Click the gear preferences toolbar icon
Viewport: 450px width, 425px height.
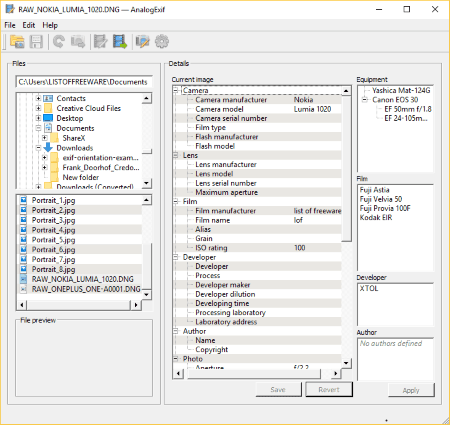(x=162, y=42)
